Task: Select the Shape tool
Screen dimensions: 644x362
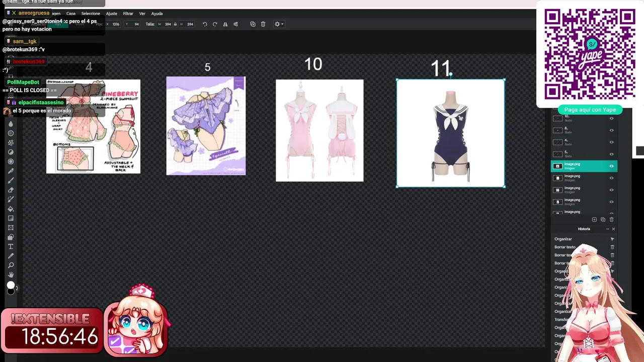Action: [11, 237]
